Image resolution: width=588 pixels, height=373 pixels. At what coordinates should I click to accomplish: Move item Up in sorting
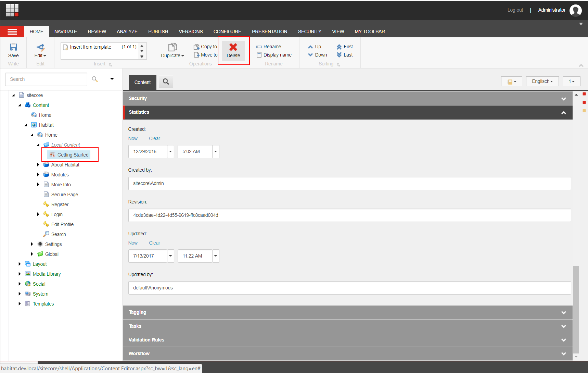coord(315,47)
